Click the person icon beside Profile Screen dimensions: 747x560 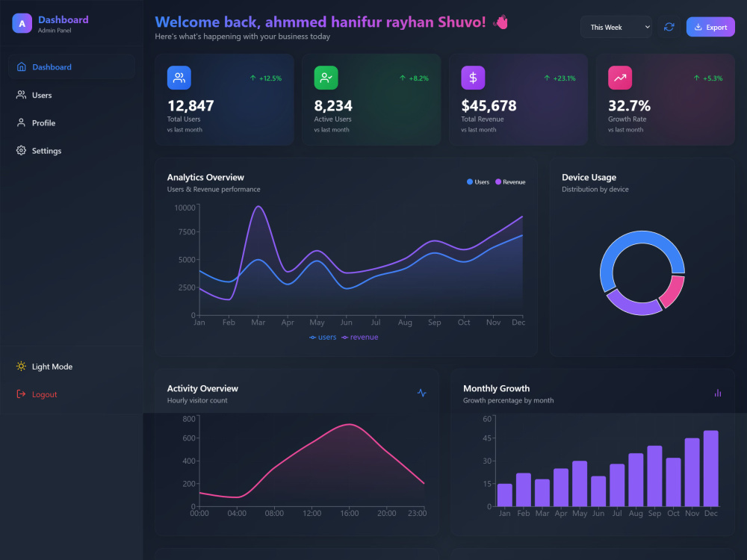[x=22, y=123]
